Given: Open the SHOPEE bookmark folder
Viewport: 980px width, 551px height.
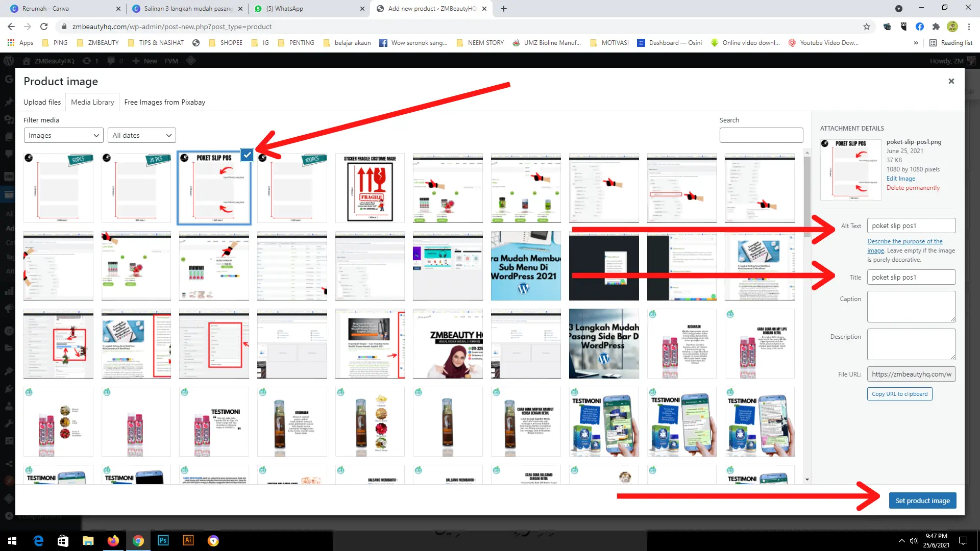Looking at the screenshot, I should (x=226, y=43).
